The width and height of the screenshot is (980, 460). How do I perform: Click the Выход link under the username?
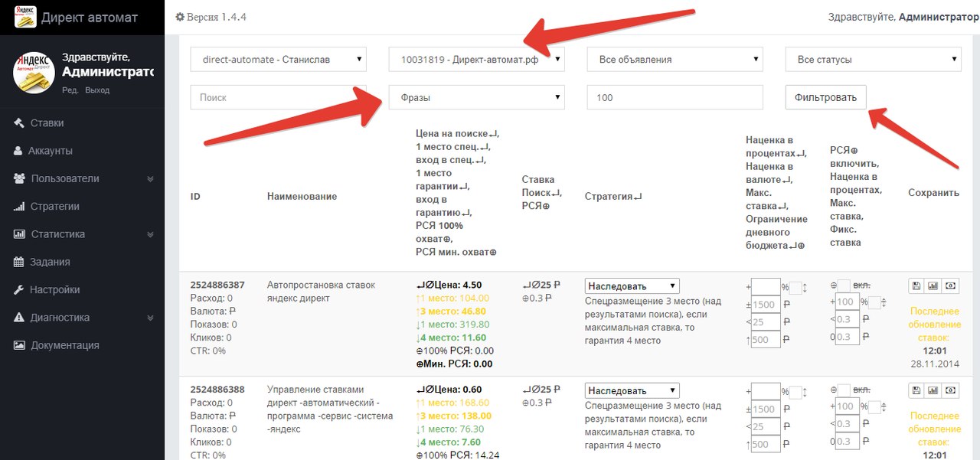point(97,90)
